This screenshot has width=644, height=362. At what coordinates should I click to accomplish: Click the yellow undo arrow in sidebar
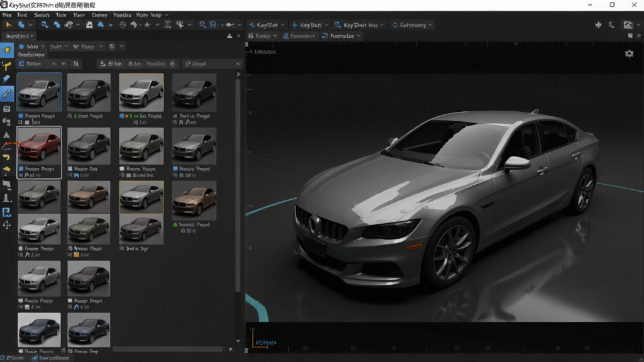6,157
